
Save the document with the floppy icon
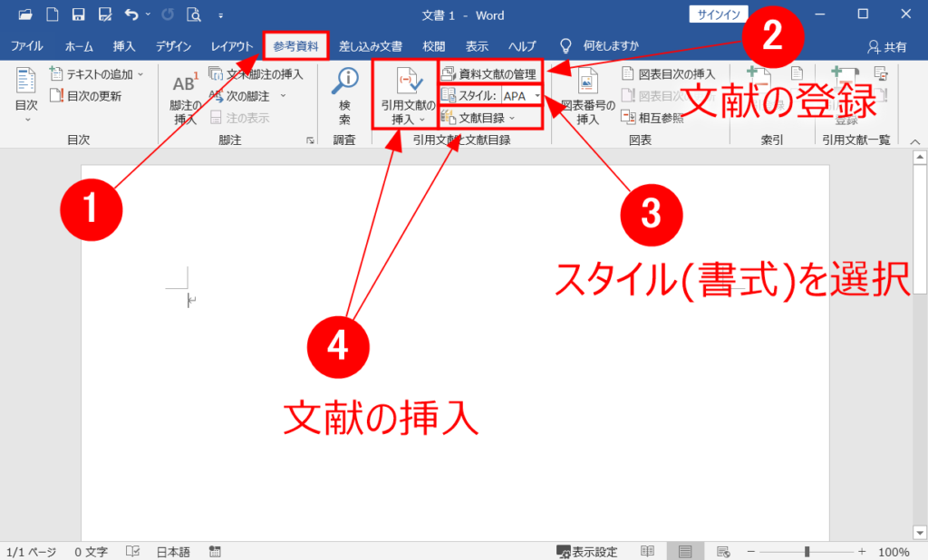pyautogui.click(x=78, y=14)
